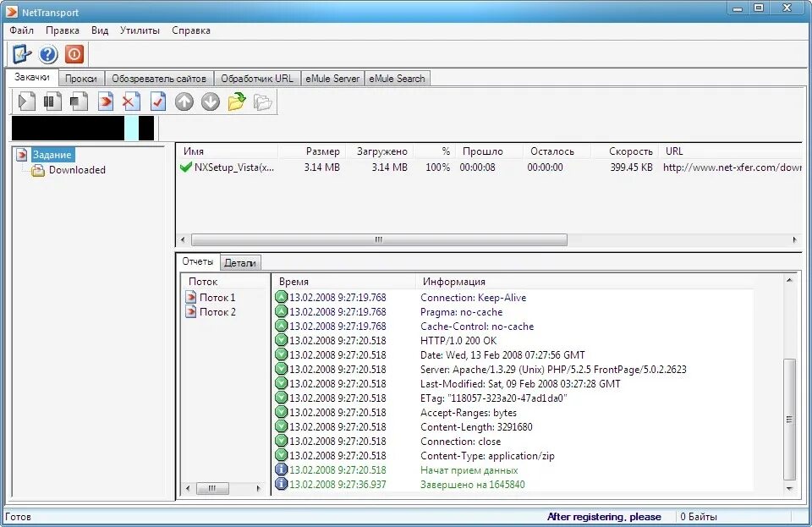Add a new download with red-arrow page icon
Viewport: 812px width, 527px height.
105,102
